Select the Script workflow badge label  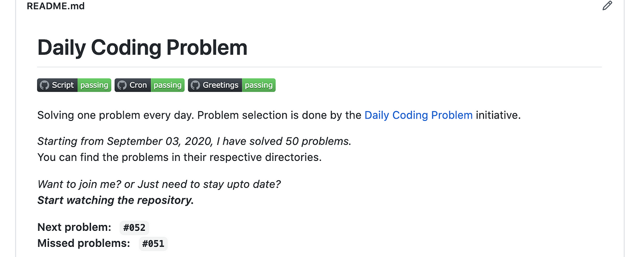(63, 85)
